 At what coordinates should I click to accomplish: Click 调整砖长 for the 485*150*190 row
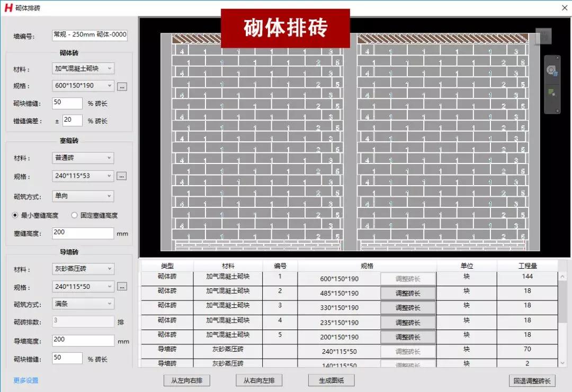(x=408, y=293)
